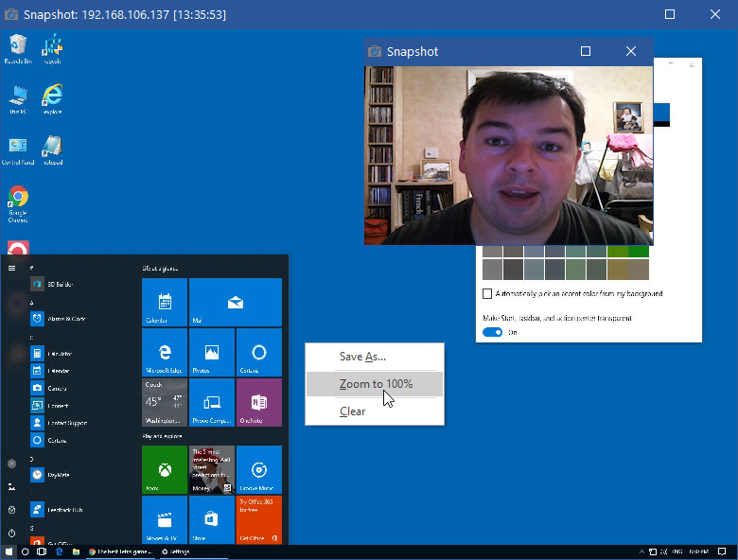Open the purple OneNote tile
738x560 pixels.
tap(259, 402)
